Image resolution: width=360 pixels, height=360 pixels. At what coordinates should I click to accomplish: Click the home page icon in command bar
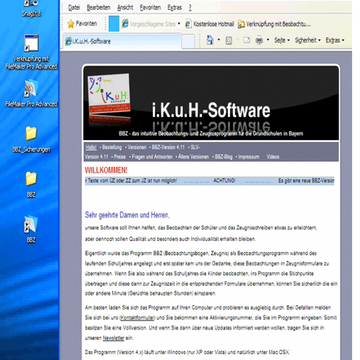coord(210,40)
